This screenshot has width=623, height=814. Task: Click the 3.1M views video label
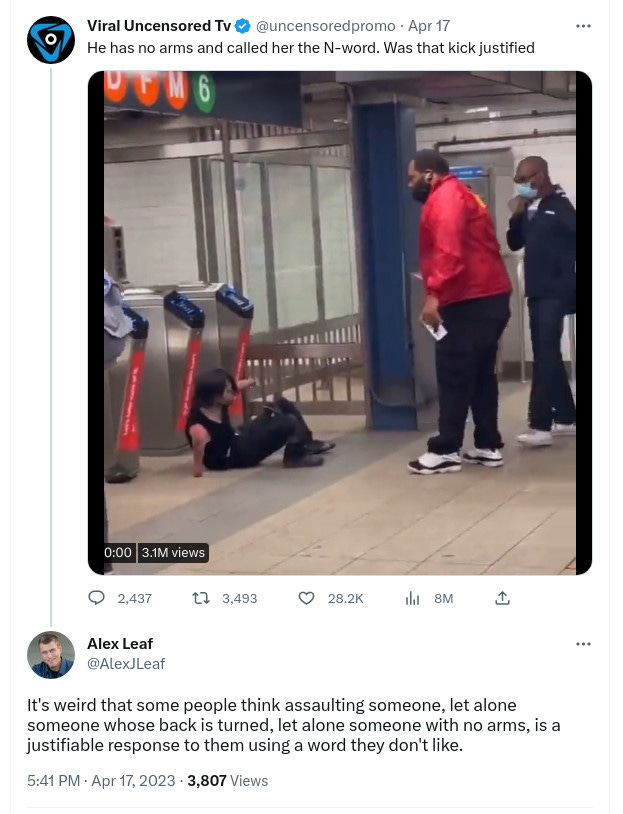click(173, 552)
